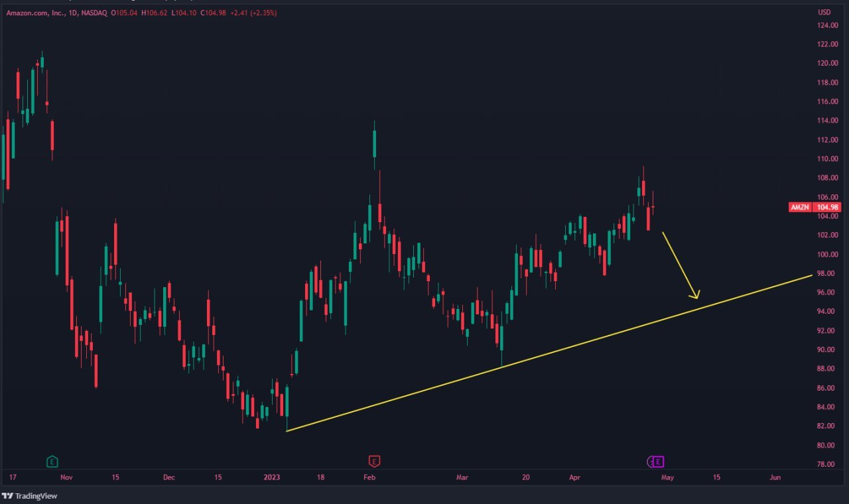
Task: Click the 20 date label on the time axis
Action: click(x=526, y=477)
